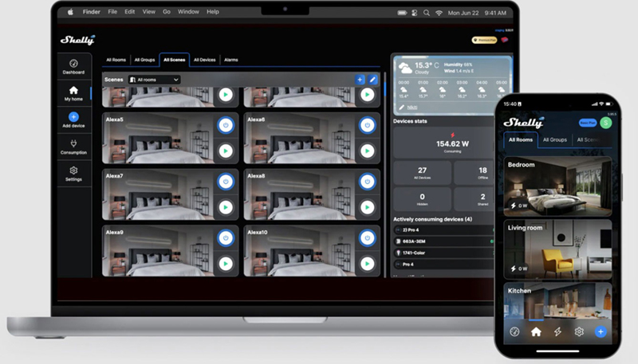Click the Premium Plan badge
The height and width of the screenshot is (364, 638).
(x=484, y=40)
